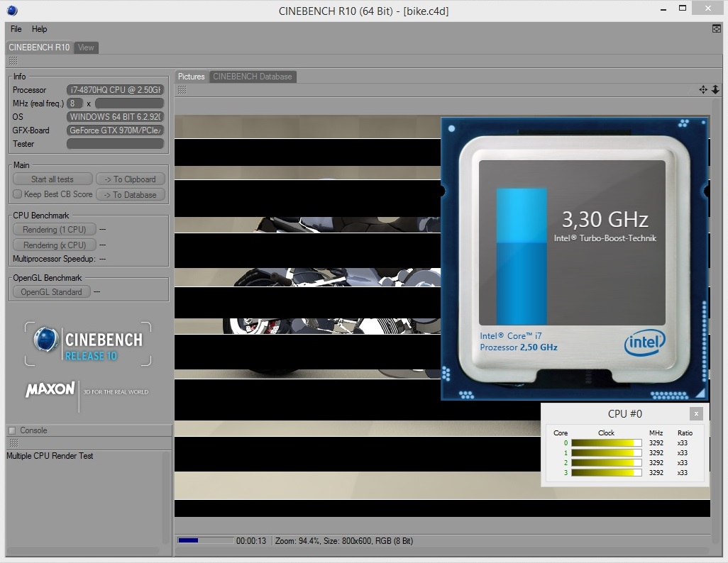This screenshot has width=728, height=563.
Task: Switch to the CINEBENCH R10 tab
Action: pyautogui.click(x=39, y=48)
